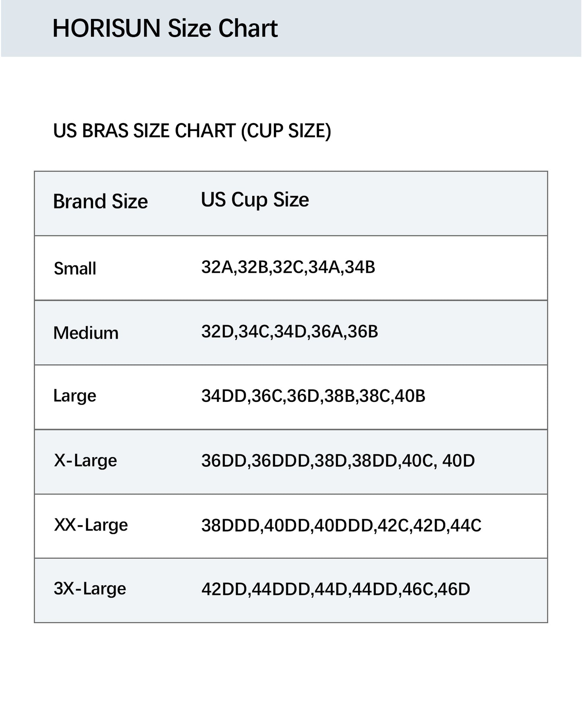Click the Brand Size column header
582x728 pixels.
[100, 201]
